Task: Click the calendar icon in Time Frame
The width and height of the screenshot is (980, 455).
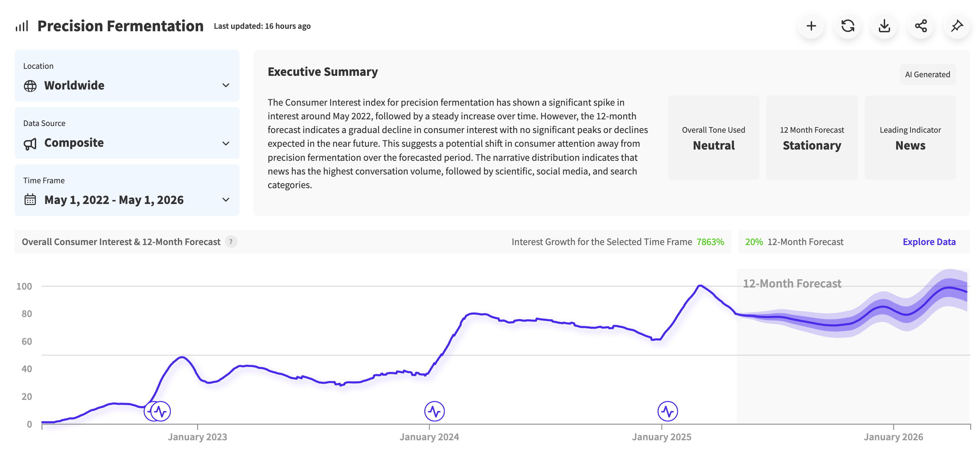Action: point(30,199)
